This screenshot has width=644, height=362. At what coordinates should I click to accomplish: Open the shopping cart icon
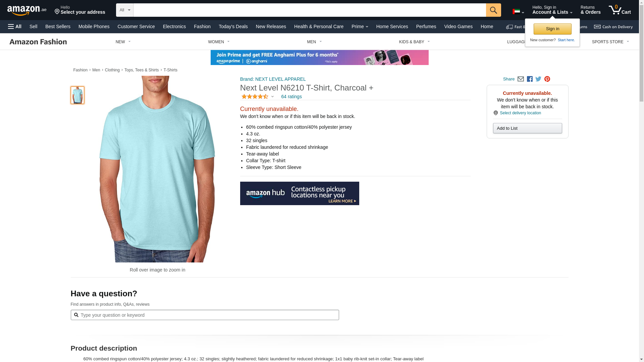click(x=620, y=10)
